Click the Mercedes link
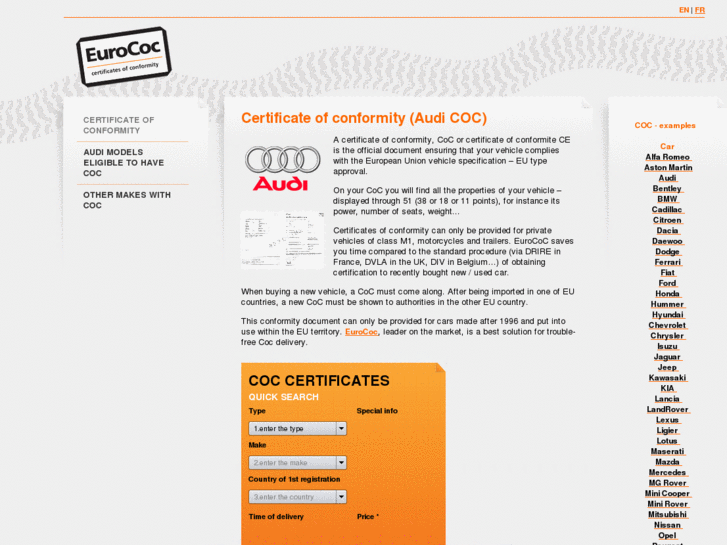 tap(668, 473)
